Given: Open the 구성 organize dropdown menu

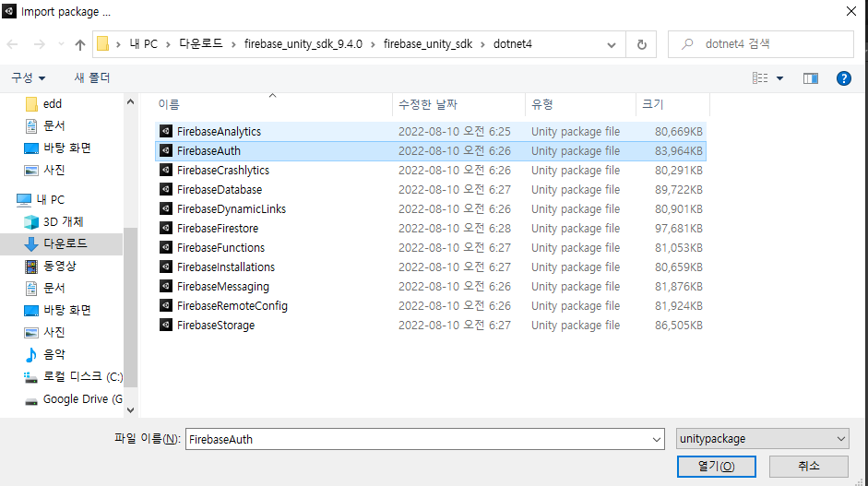Looking at the screenshot, I should [x=29, y=78].
